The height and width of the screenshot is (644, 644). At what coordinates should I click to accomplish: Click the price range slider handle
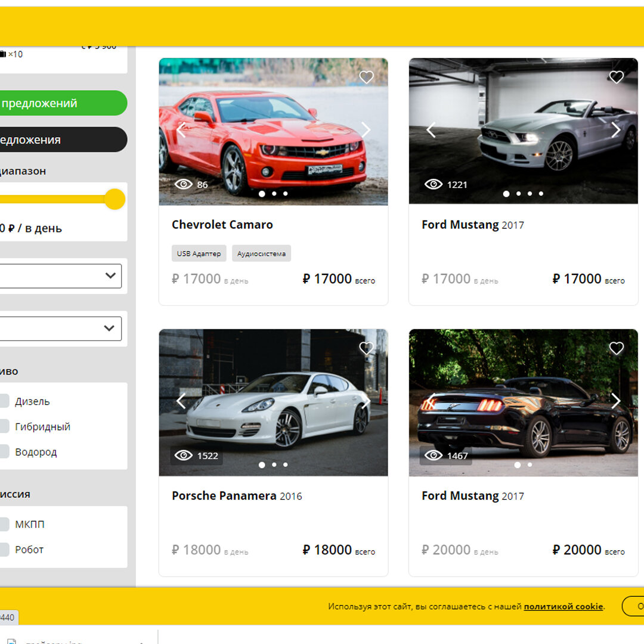114,199
